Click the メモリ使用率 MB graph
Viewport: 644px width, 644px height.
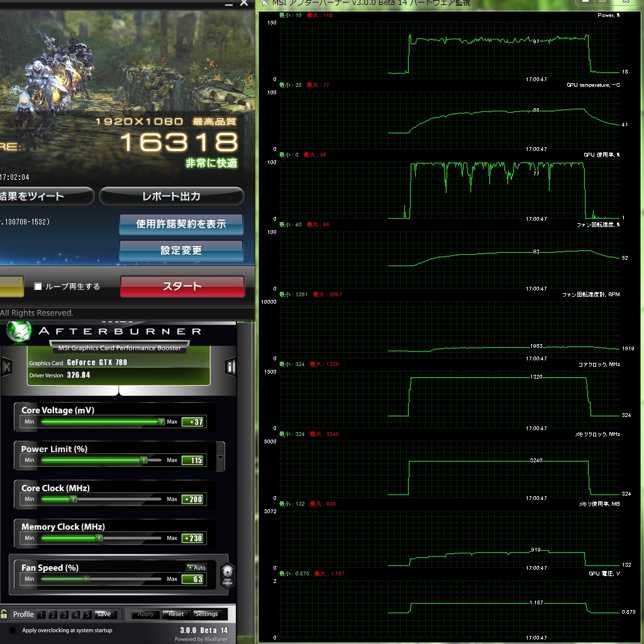(x=449, y=539)
